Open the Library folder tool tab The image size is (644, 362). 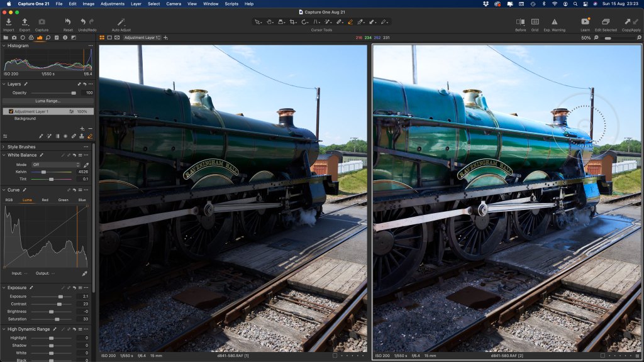tap(6, 38)
